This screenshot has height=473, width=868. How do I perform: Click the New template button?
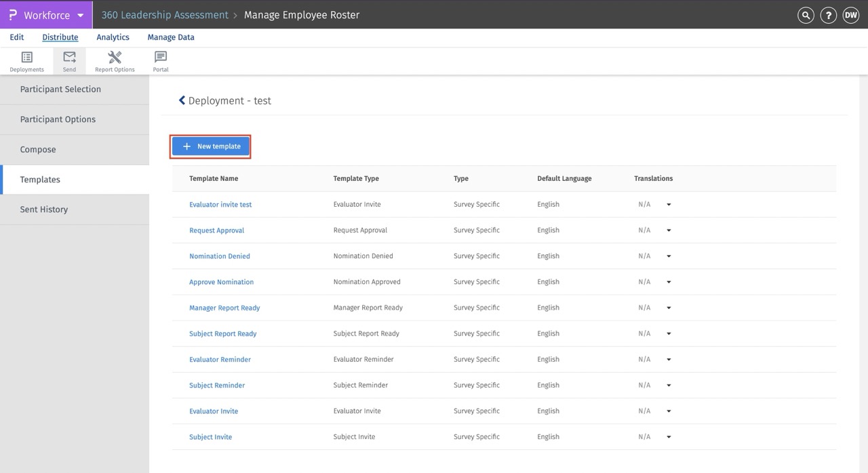[x=211, y=146]
